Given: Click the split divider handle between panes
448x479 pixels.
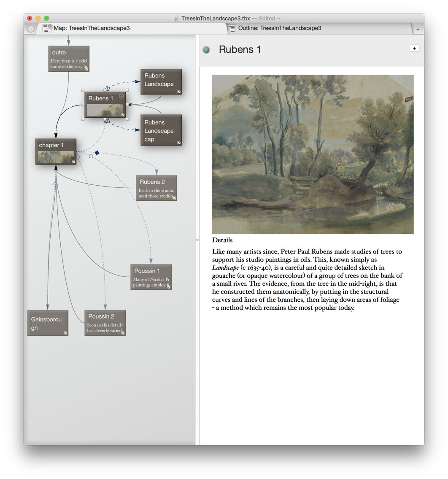Looking at the screenshot, I should pos(197,240).
